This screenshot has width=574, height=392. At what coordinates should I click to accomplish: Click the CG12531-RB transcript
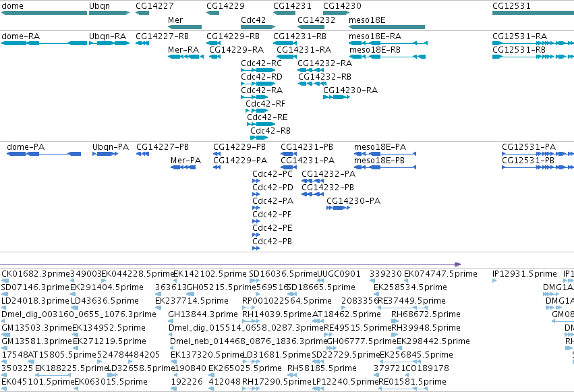click(533, 57)
